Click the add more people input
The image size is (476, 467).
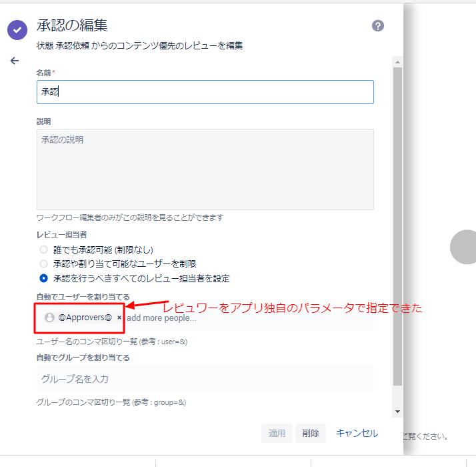pos(161,318)
